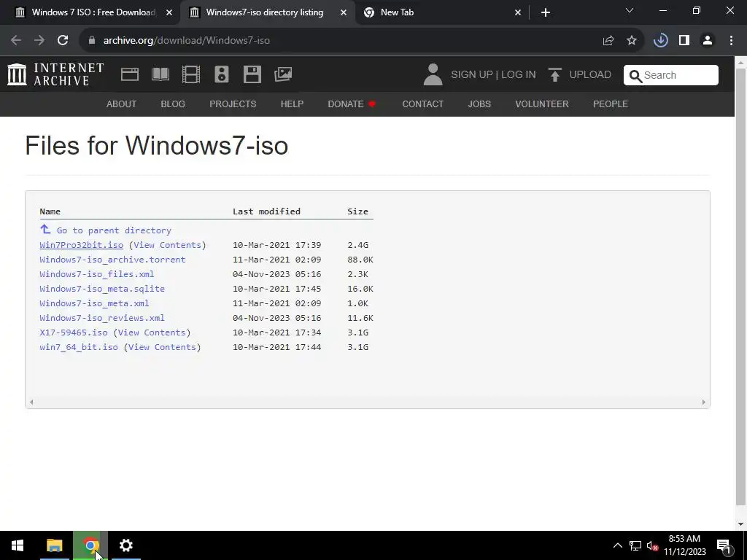747x560 pixels.
Task: Click the SIGN UP link
Action: point(472,75)
